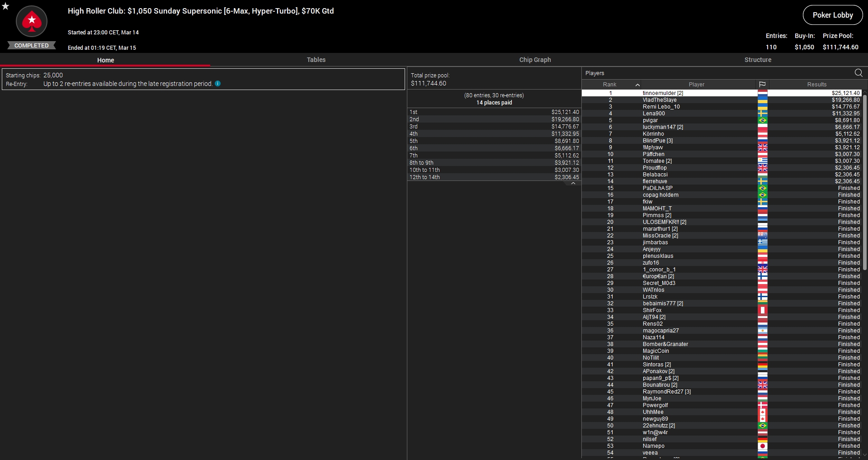Click the Player column header
Image resolution: width=868 pixels, height=460 pixels.
[x=696, y=85]
